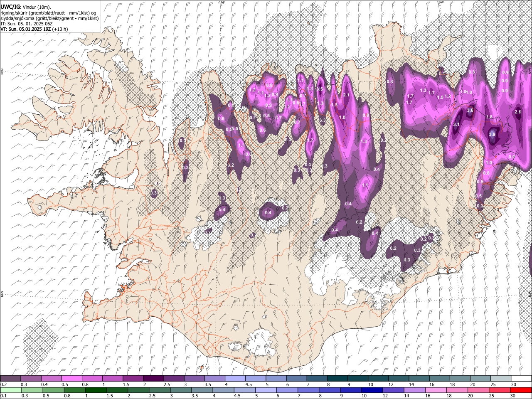Image resolution: width=532 pixels, height=399 pixels.
Task: Click the '0.1' label on the rain scale
Action: point(4,396)
